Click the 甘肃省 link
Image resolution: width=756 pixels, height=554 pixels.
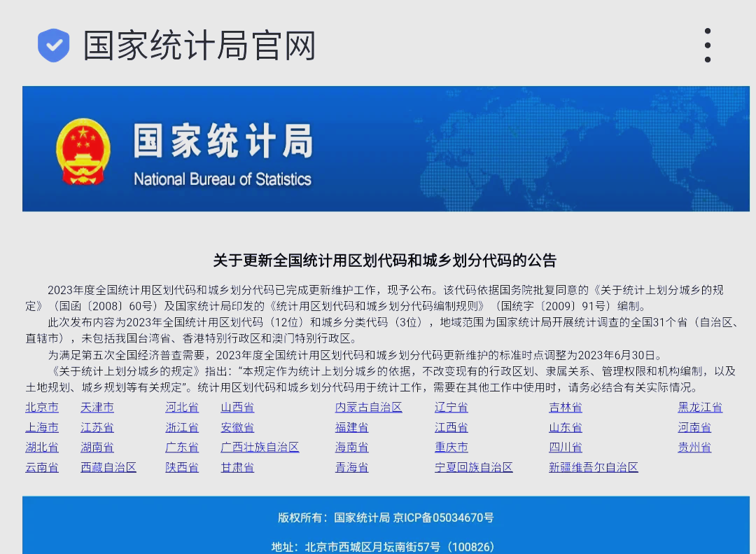coord(238,468)
